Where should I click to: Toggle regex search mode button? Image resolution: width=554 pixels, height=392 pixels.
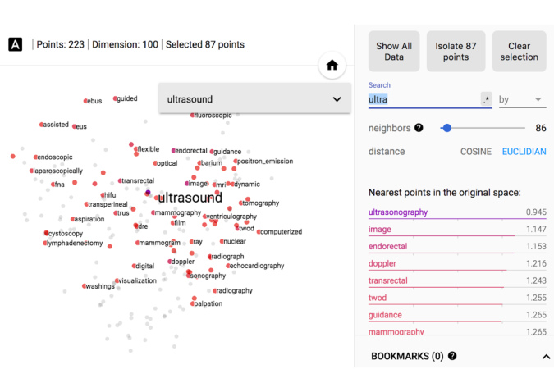click(487, 99)
